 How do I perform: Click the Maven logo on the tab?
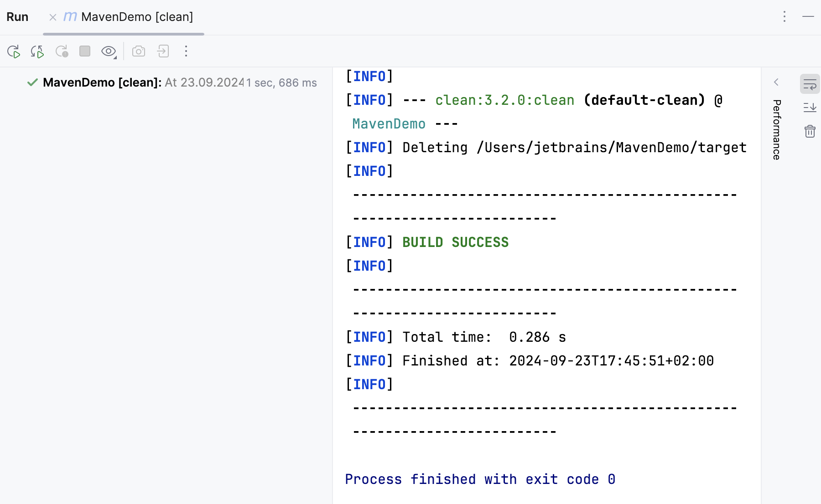69,17
